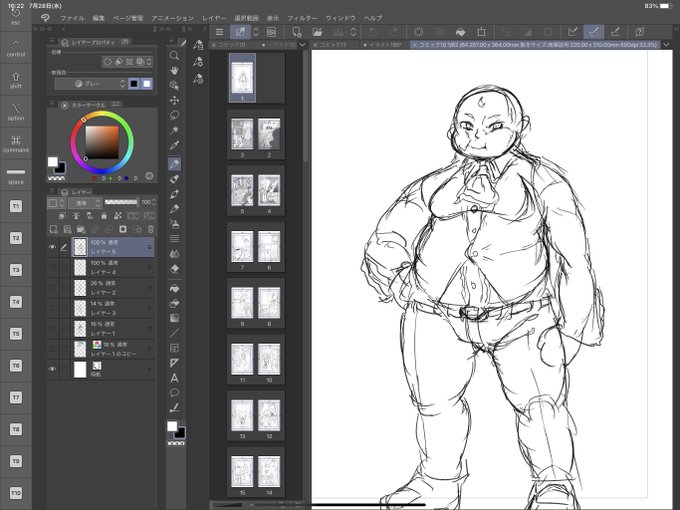Open the stepper next to the save icon
This screenshot has height=510, width=680.
click(x=353, y=32)
